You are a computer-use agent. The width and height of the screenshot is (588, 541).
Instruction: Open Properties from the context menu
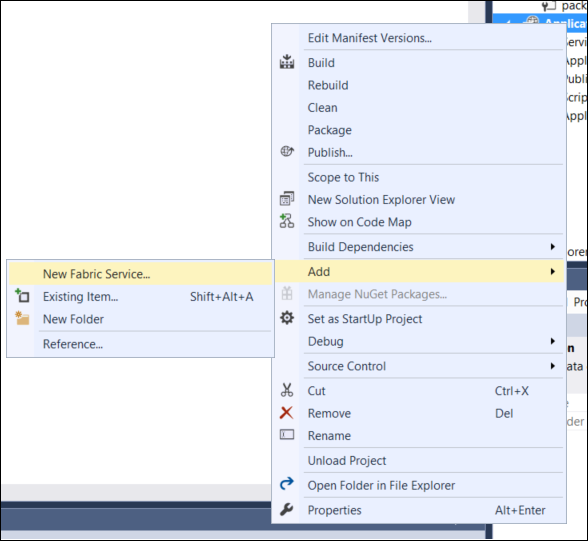[x=419, y=510]
